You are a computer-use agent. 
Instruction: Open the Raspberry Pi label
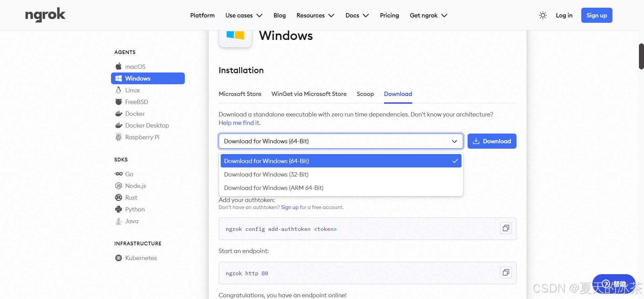coord(142,137)
